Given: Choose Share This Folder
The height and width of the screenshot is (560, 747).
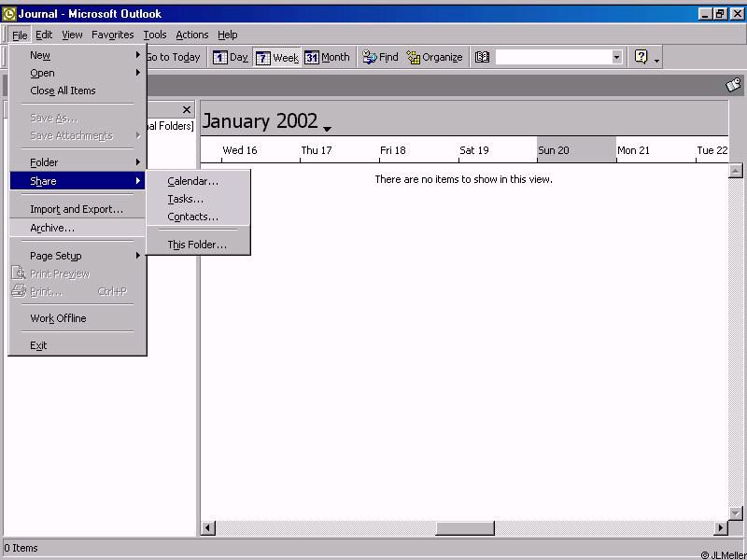Looking at the screenshot, I should (x=198, y=245).
